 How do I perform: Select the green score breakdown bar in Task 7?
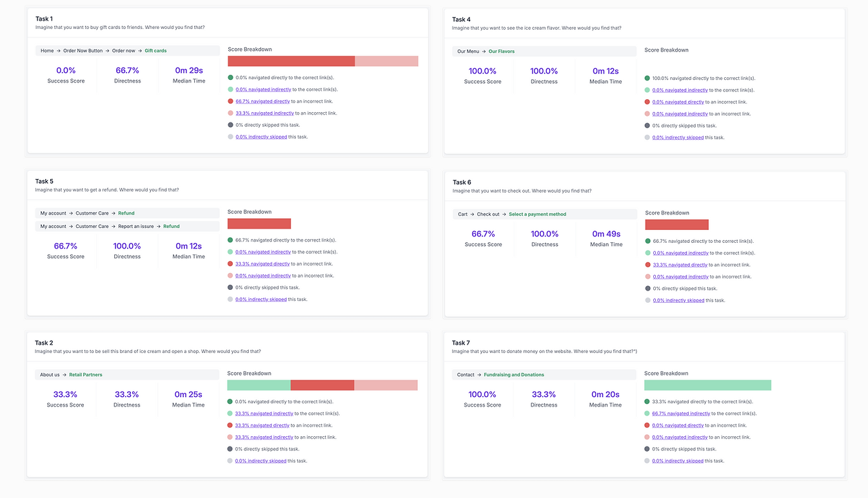pos(707,385)
